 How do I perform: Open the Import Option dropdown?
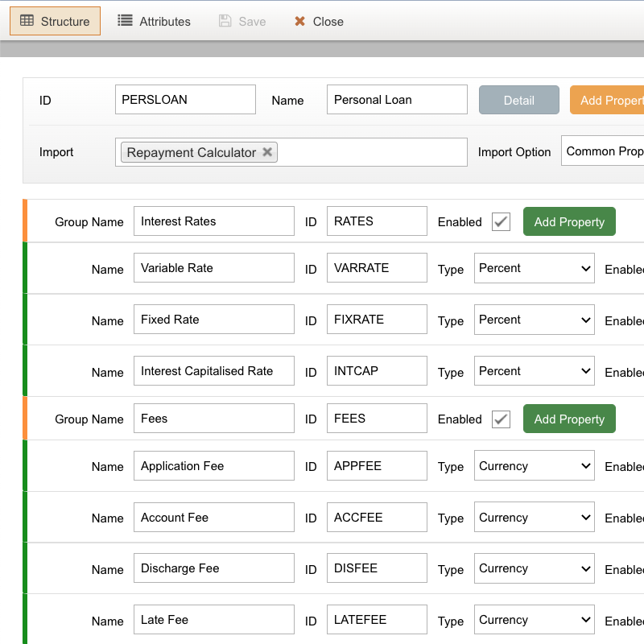(602, 151)
